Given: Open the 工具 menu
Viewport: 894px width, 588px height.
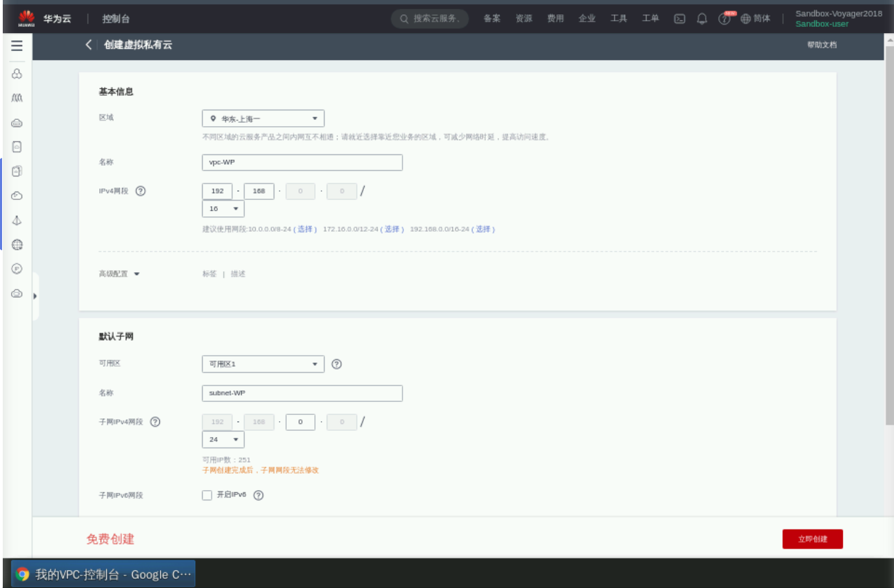Looking at the screenshot, I should pos(619,19).
